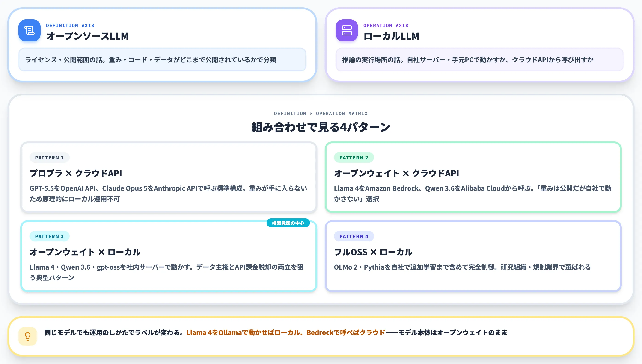Click the ライセンス・公開範囲の話 description box
Viewport: 642px width, 364px height.
click(162, 60)
